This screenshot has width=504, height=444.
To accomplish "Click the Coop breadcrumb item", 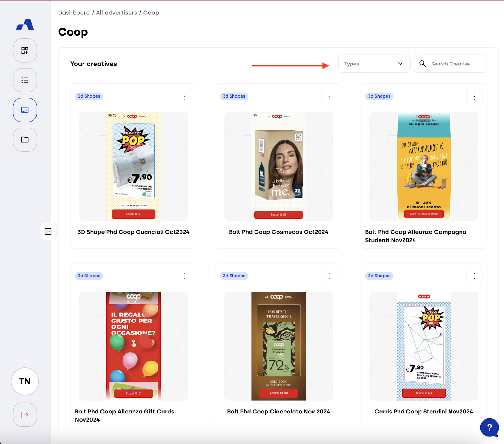I will tap(151, 13).
